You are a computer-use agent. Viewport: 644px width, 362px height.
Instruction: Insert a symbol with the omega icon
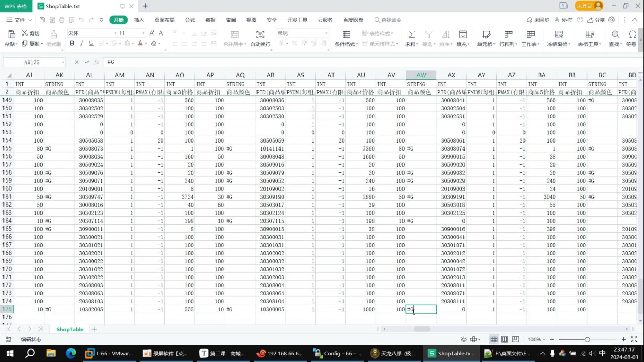pos(632,34)
